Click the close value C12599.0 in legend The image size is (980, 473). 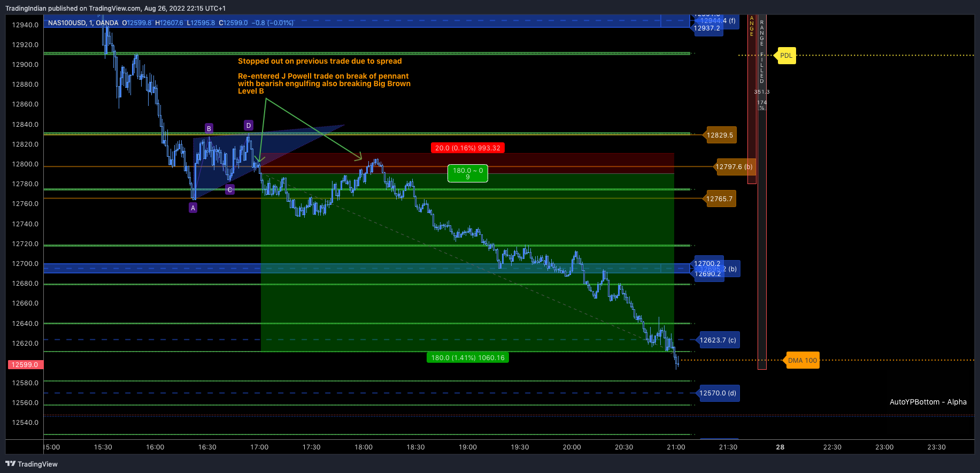pyautogui.click(x=233, y=23)
